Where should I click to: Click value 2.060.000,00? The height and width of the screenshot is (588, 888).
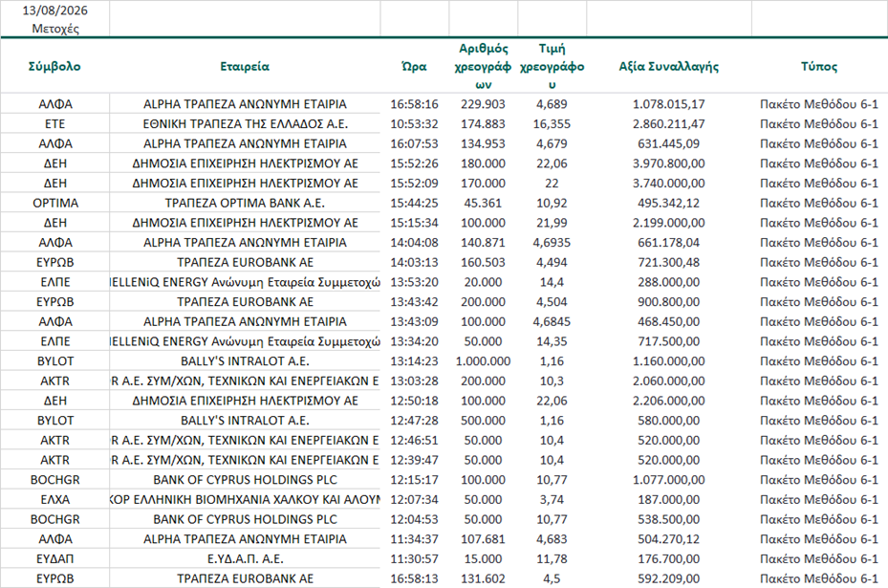point(669,381)
